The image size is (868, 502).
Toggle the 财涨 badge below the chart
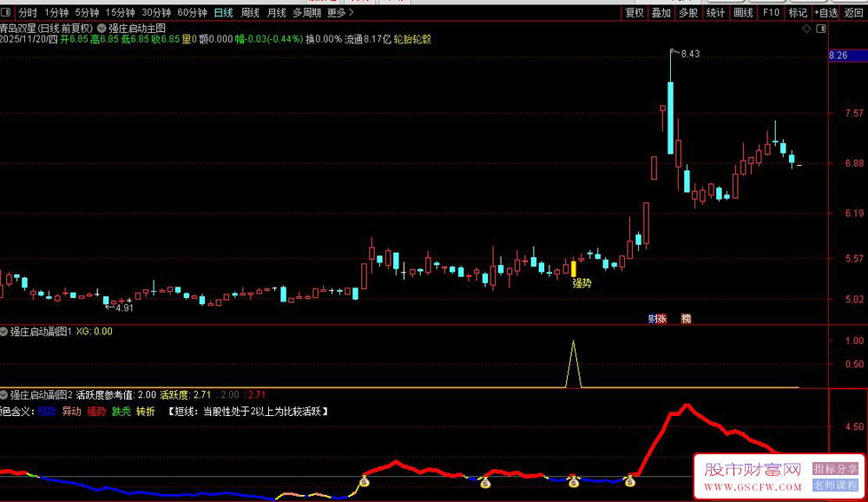(658, 319)
